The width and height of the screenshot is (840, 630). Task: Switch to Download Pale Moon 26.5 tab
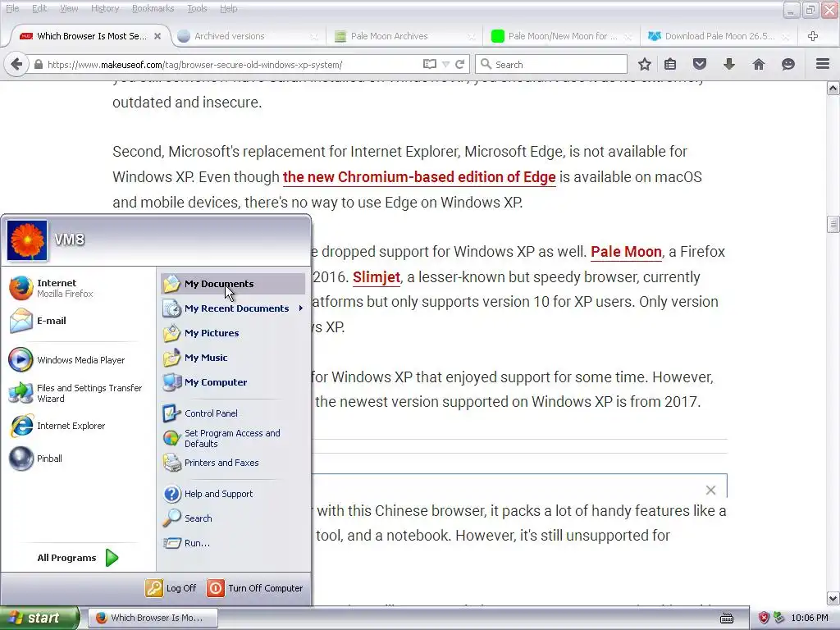pyautogui.click(x=719, y=36)
